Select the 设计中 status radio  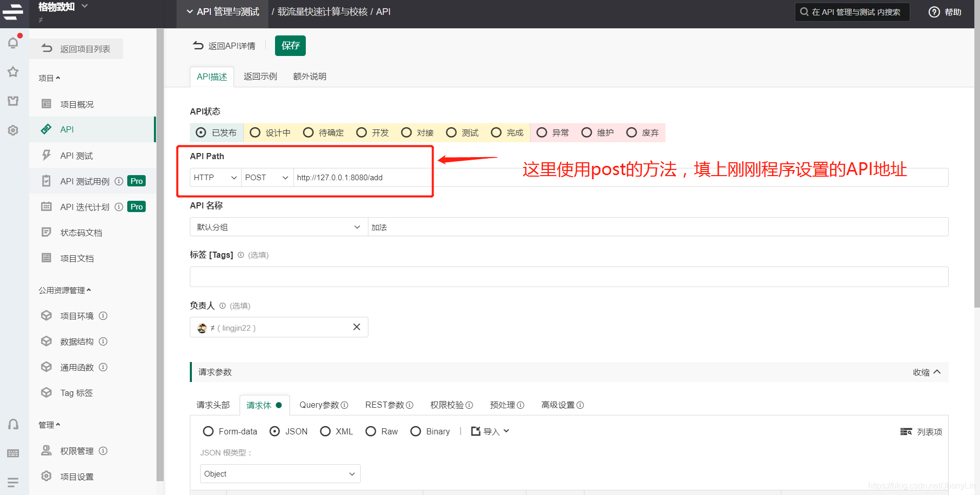(255, 132)
